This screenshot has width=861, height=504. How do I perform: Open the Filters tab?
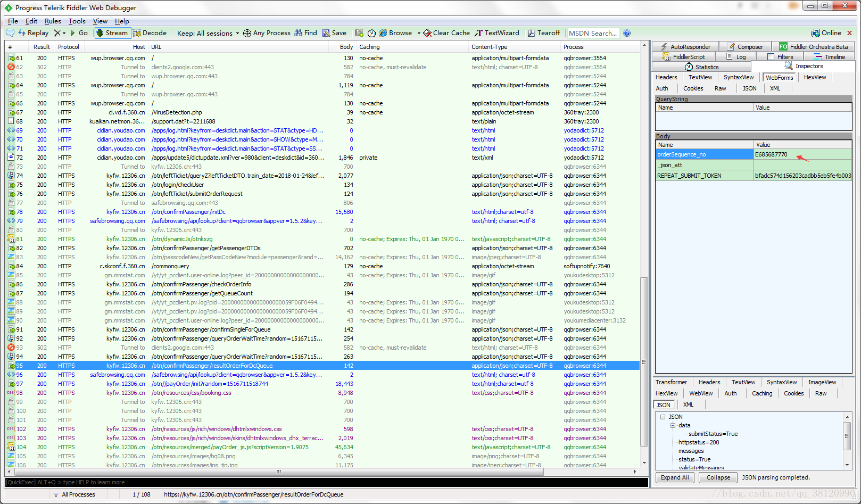pyautogui.click(x=780, y=57)
